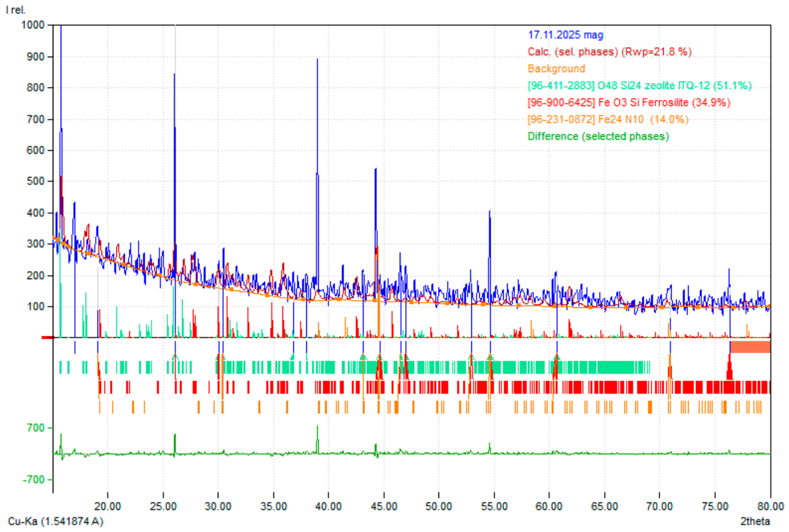The height and width of the screenshot is (532, 789).
Task: Select the zeolite ITQ-12 (51.1%) phase entry
Action: 640,86
